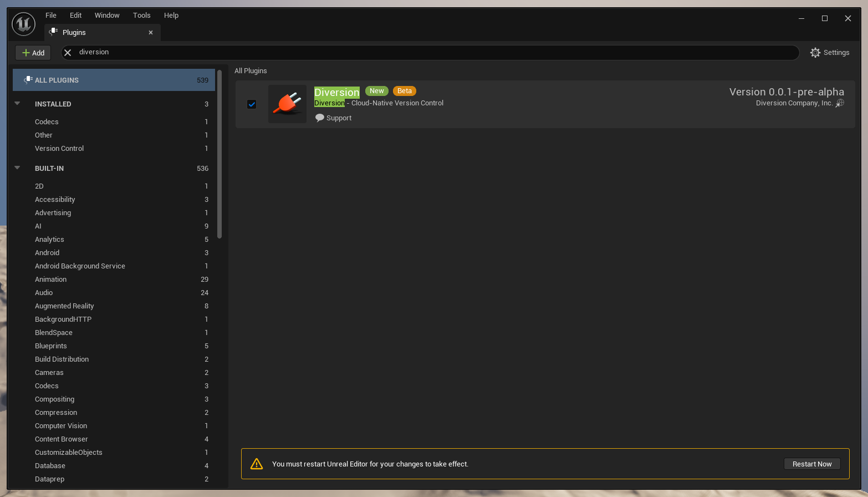Image resolution: width=868 pixels, height=497 pixels.
Task: Minimize the Unreal Editor window
Action: (x=801, y=18)
